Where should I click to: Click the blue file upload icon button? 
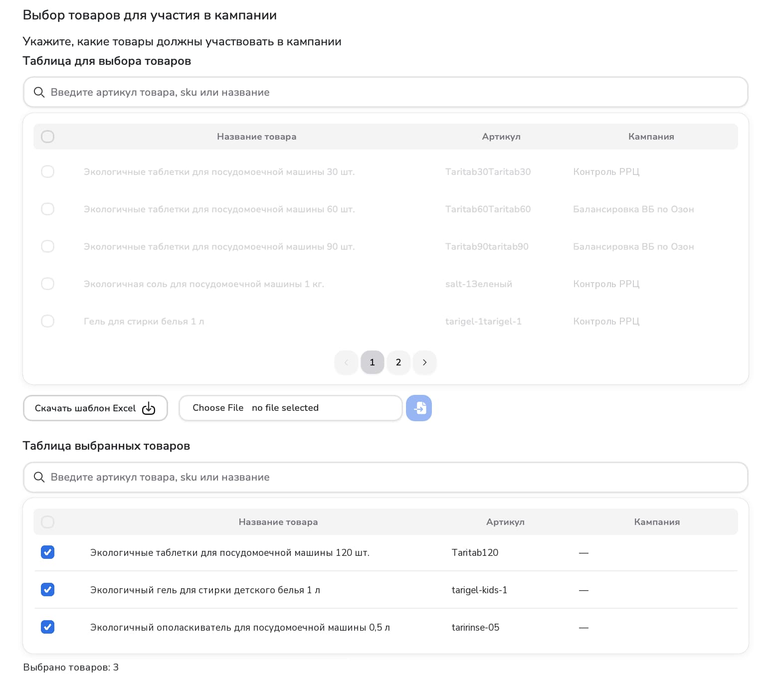(x=419, y=408)
